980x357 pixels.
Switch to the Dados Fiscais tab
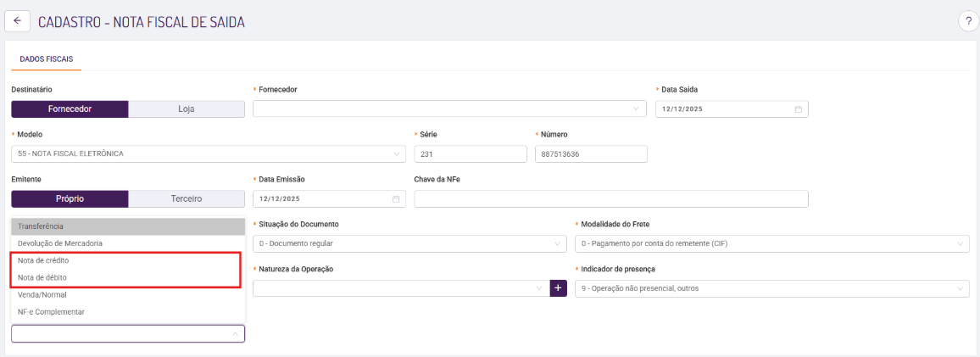46,59
